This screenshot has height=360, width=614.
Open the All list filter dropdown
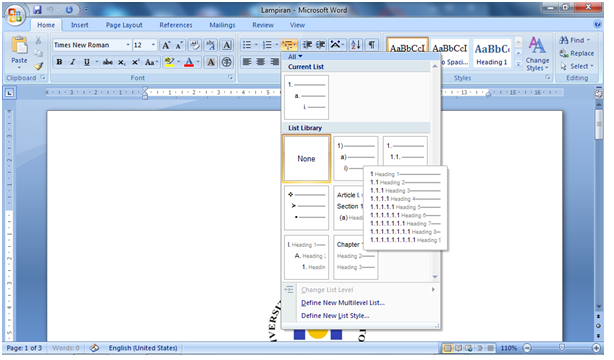click(294, 57)
